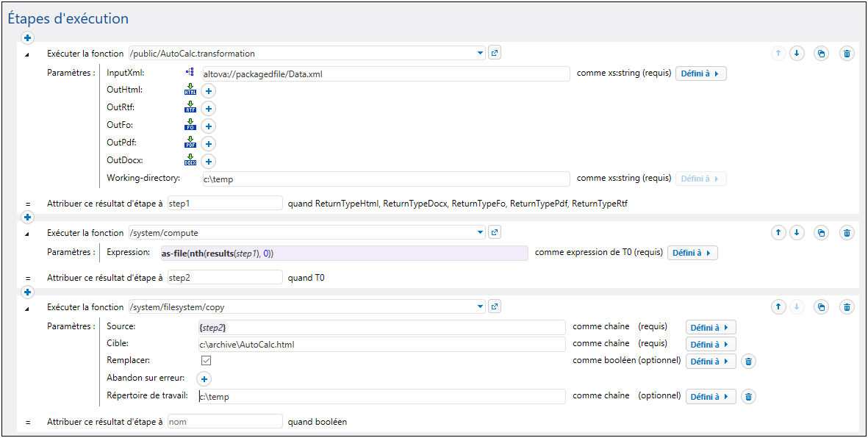The height and width of the screenshot is (438, 868).
Task: Open the /system/filesystem/copy function in new window
Action: (495, 306)
